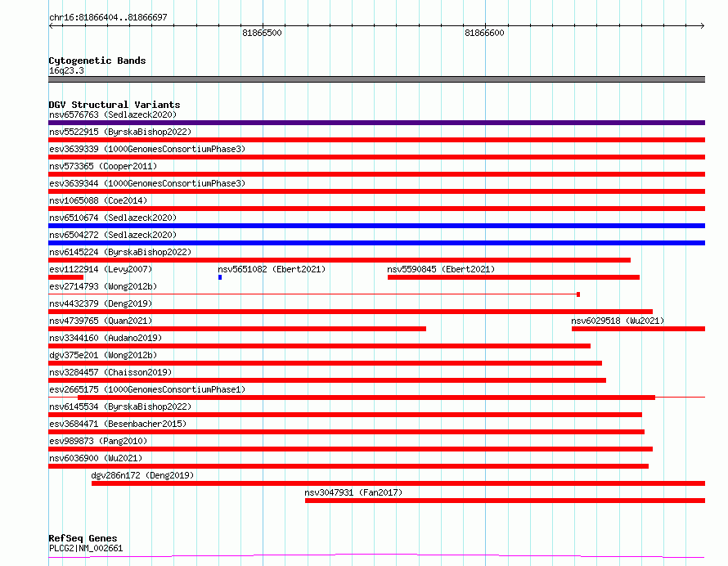Select the red nsv5590845 variant bar

click(514, 277)
